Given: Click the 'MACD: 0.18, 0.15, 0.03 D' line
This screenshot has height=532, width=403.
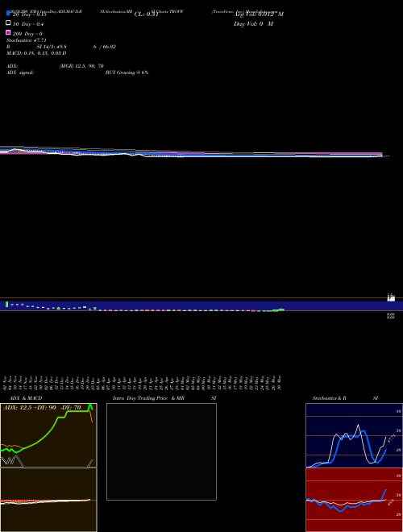Looking at the screenshot, I should coord(36,53).
